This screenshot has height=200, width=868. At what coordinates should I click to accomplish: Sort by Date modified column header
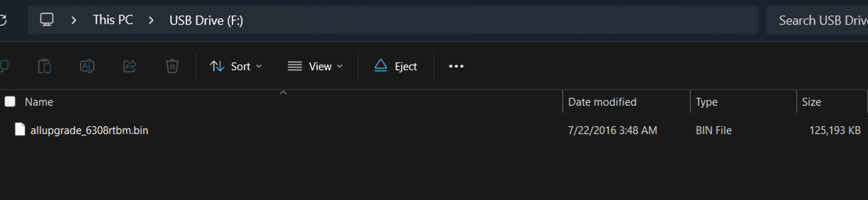[x=602, y=102]
